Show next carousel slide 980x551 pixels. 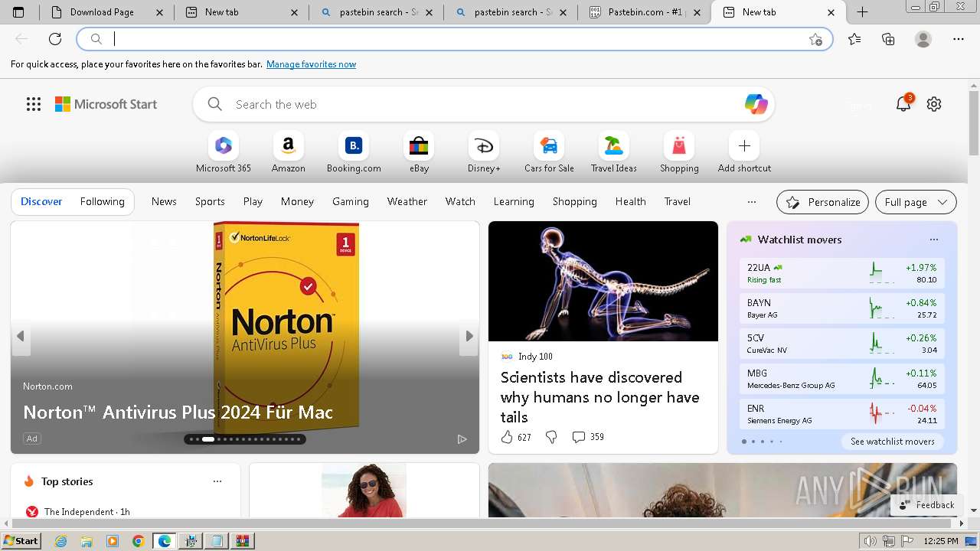pos(469,336)
